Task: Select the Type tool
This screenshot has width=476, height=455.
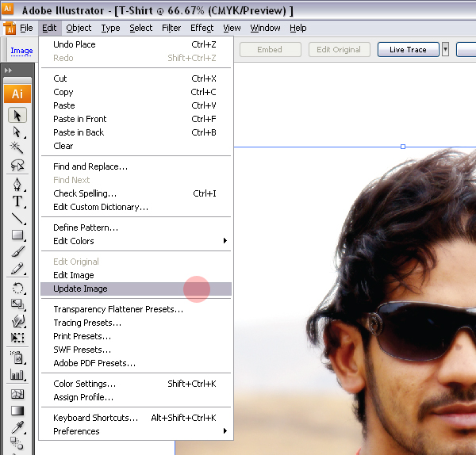Action: point(17,201)
